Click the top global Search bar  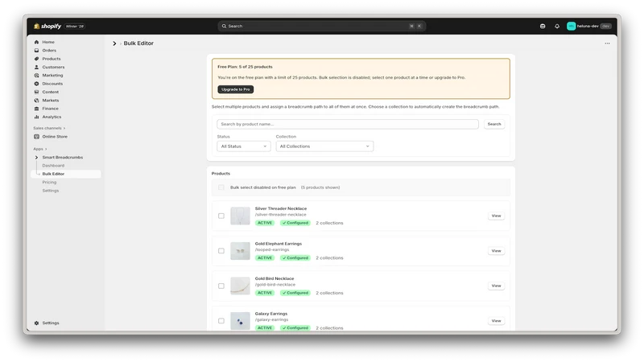pyautogui.click(x=321, y=27)
